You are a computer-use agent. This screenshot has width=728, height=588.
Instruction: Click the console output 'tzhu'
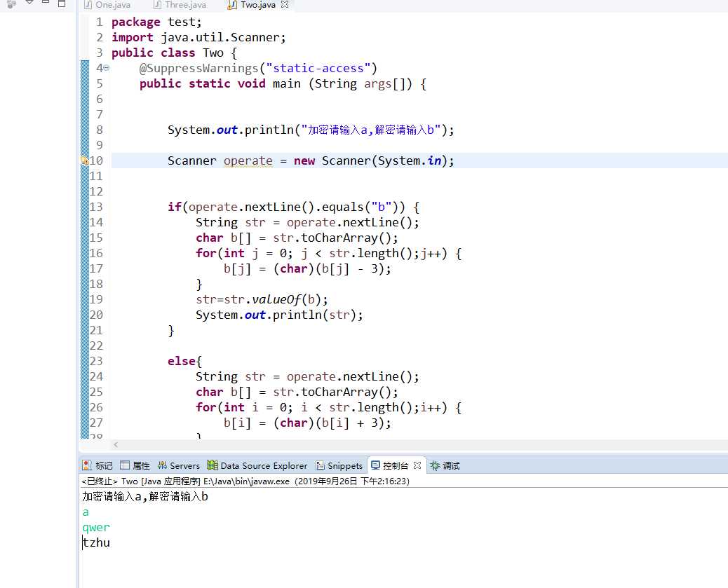coord(96,542)
